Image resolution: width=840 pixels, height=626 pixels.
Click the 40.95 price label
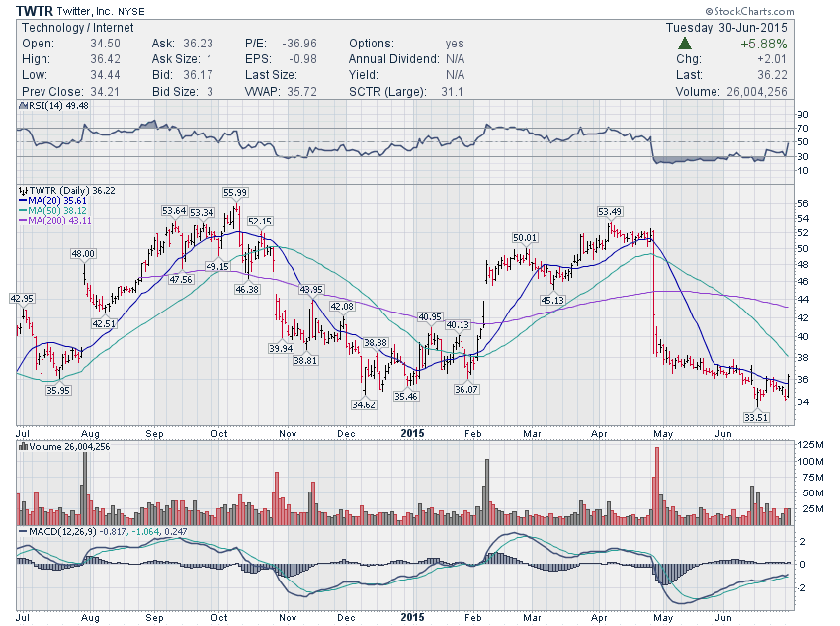(x=430, y=316)
